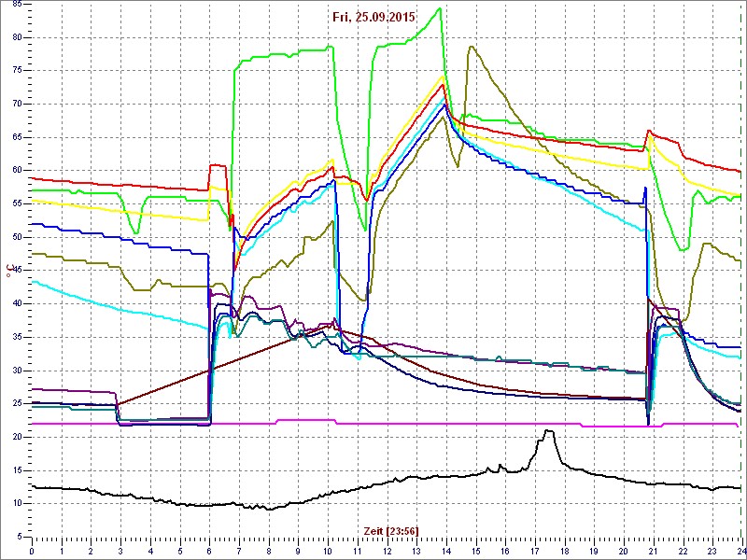Click the 'Zeit [23:56]' time axis caption
The image size is (747, 560).
pyautogui.click(x=391, y=530)
